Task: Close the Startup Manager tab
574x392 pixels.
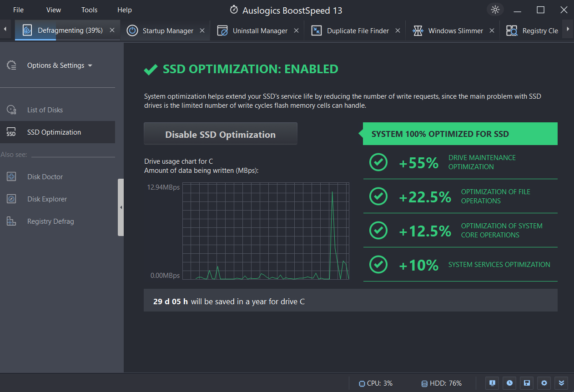Action: click(202, 30)
